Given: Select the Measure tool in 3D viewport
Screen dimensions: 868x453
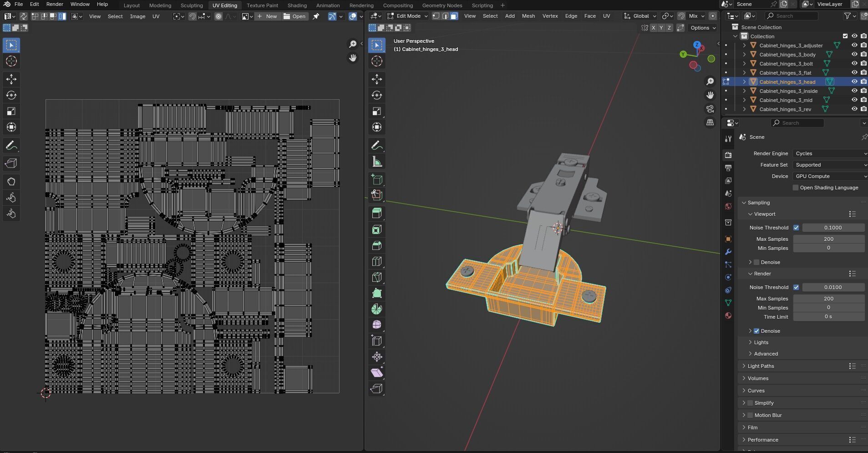Looking at the screenshot, I should (377, 162).
